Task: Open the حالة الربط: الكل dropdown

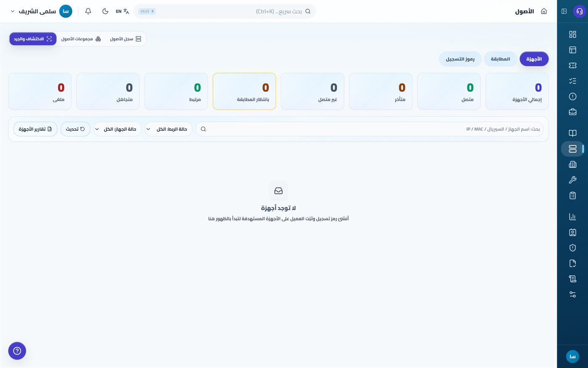Action: point(168,129)
